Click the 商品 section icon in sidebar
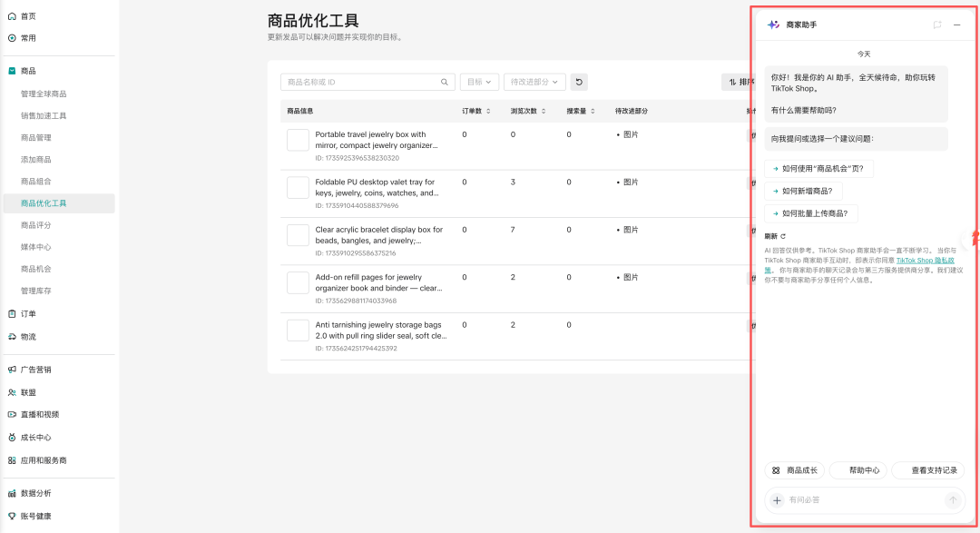 [12, 71]
